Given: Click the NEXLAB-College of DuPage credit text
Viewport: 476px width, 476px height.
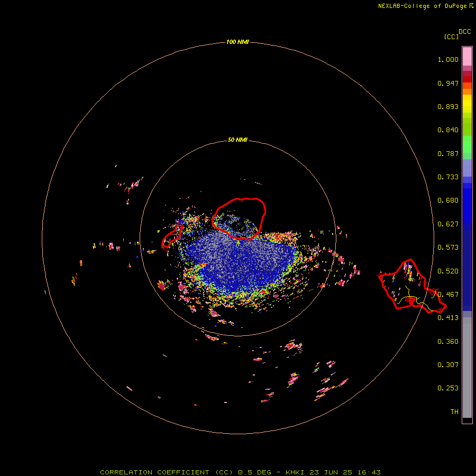Looking at the screenshot, I should pos(425,6).
